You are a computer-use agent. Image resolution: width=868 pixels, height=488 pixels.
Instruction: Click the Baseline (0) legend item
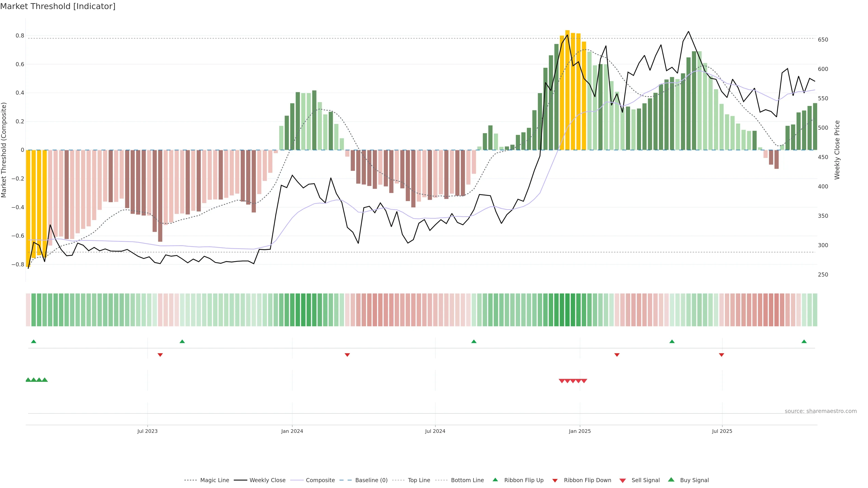tap(371, 480)
